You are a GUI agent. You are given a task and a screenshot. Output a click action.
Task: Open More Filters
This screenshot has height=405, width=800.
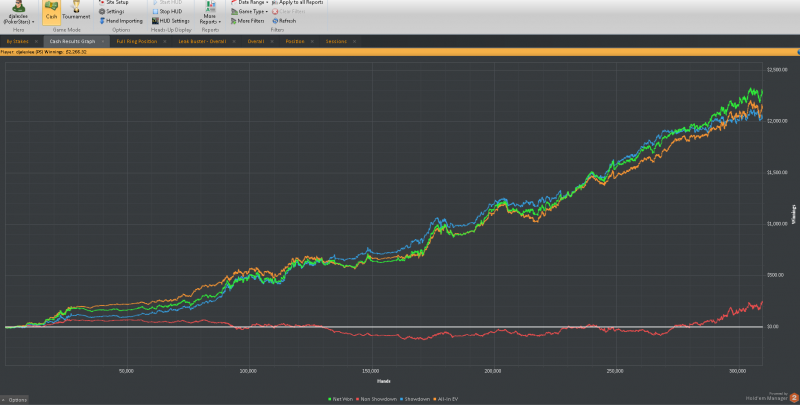point(250,20)
